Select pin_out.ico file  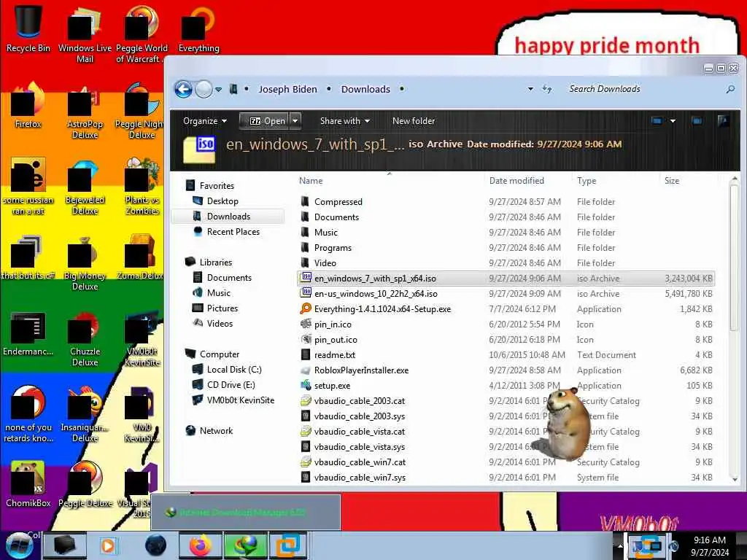click(x=336, y=340)
